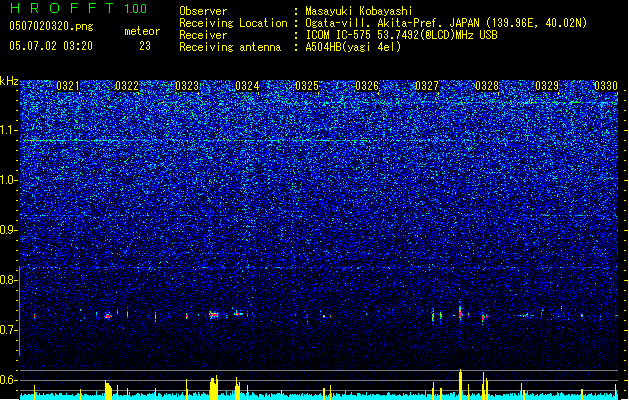This screenshot has width=629, height=400.
Task: Click the 0326 time marker
Action: click(x=367, y=86)
